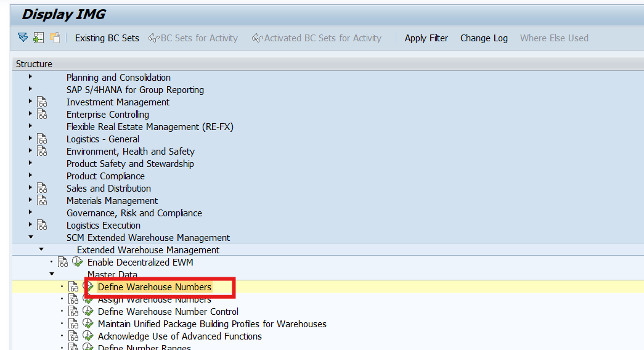Click the Existing BC Sets button

pyautogui.click(x=107, y=38)
